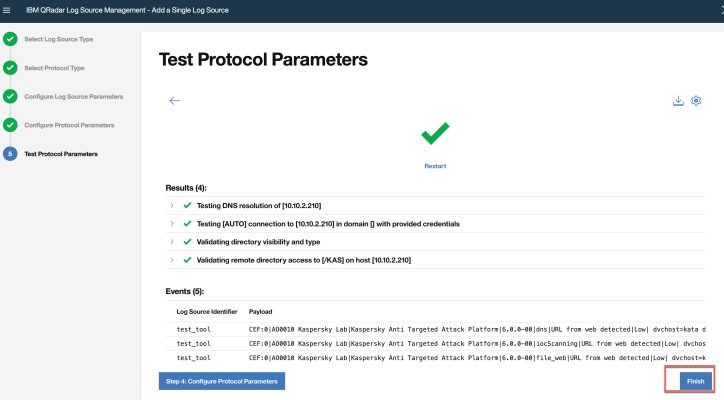The image size is (724, 400).
Task: Click the Results (4) heading
Action: (x=186, y=188)
